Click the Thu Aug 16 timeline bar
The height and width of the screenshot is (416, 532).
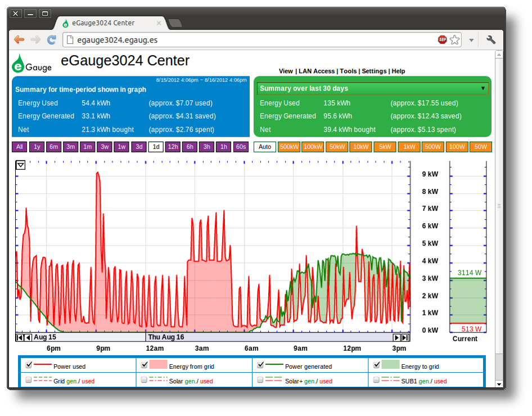pyautogui.click(x=270, y=337)
